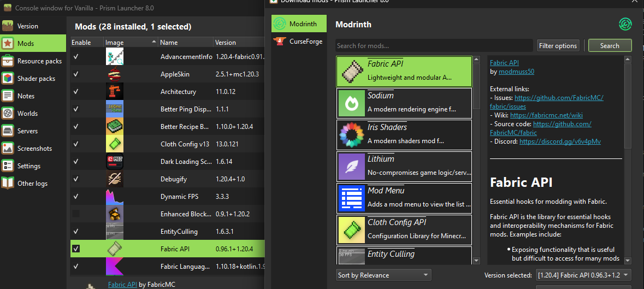
Task: Click Fabric Language Kotlin mod image
Action: [115, 266]
